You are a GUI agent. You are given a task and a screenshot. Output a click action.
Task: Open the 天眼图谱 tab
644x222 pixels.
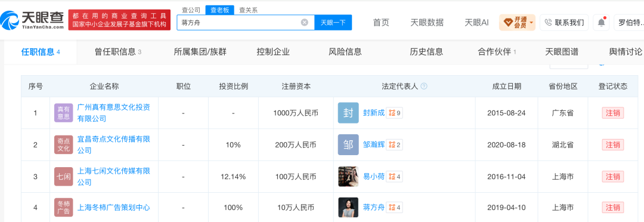[562, 52]
